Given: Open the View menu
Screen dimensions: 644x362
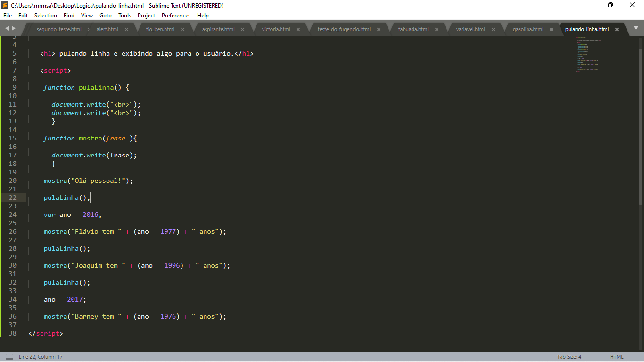Looking at the screenshot, I should 87,16.
